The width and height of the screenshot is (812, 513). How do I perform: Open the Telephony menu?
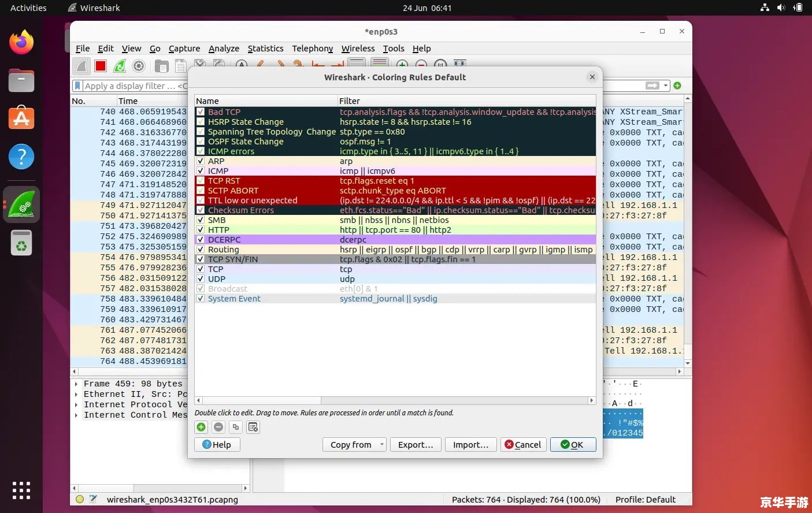312,49
